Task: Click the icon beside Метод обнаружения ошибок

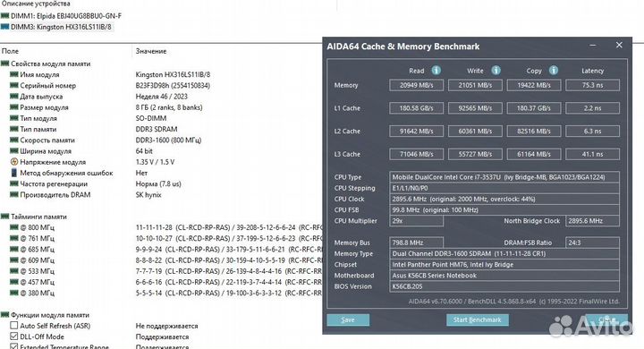Action: click(14, 173)
